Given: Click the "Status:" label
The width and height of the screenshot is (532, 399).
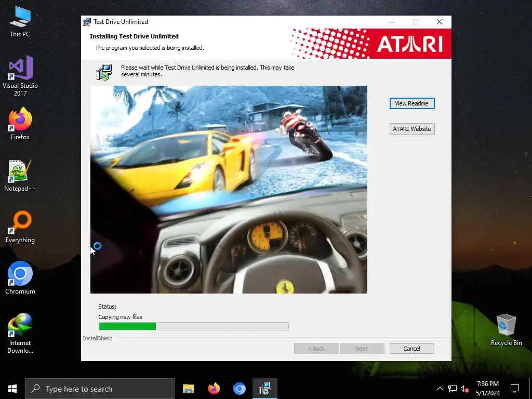Looking at the screenshot, I should [107, 307].
